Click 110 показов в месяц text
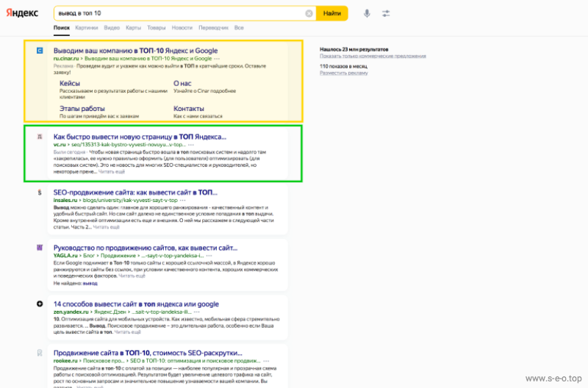 coord(343,66)
